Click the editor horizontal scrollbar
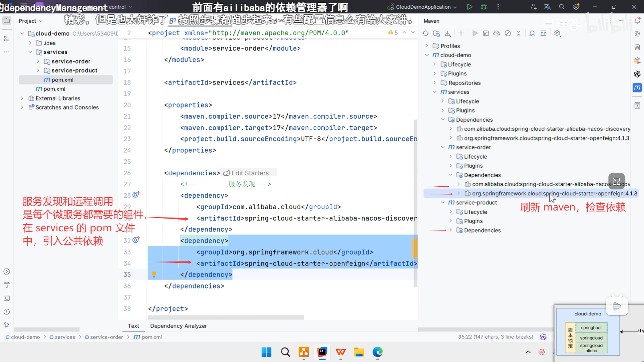 click(x=226, y=317)
